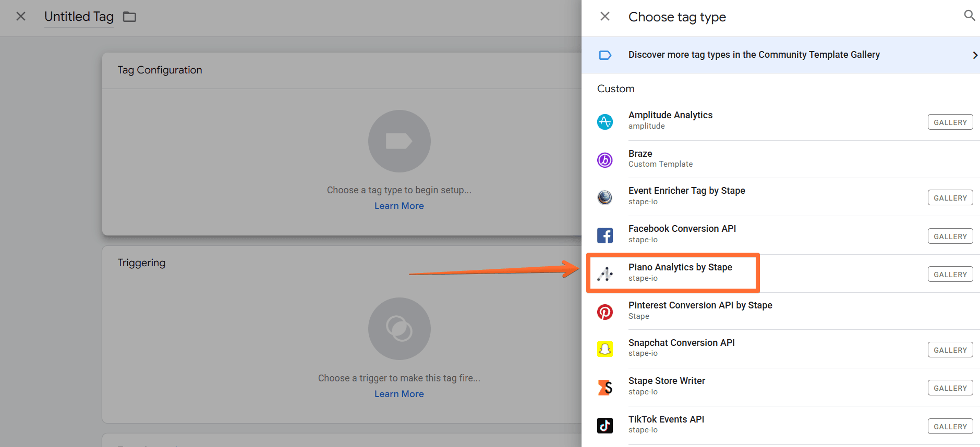Select Event Enricher Tag by Stape
This screenshot has width=980, height=447.
click(x=781, y=197)
